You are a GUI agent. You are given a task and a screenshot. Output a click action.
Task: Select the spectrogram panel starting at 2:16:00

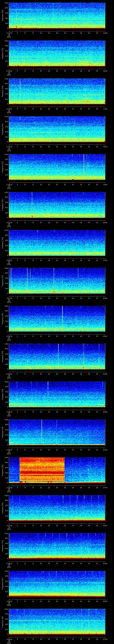click(x=57, y=91)
